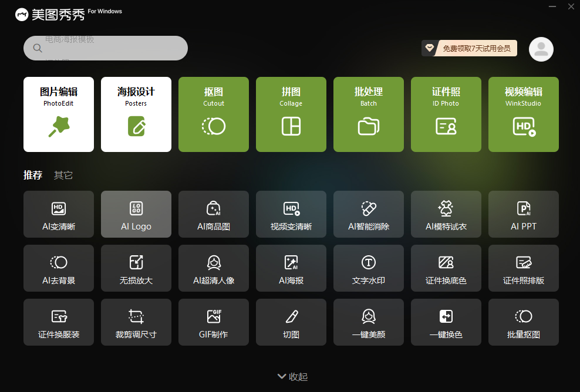The image size is (580, 392).
Task: Select 无损放大 lossless upscale tool
Action: (x=136, y=268)
